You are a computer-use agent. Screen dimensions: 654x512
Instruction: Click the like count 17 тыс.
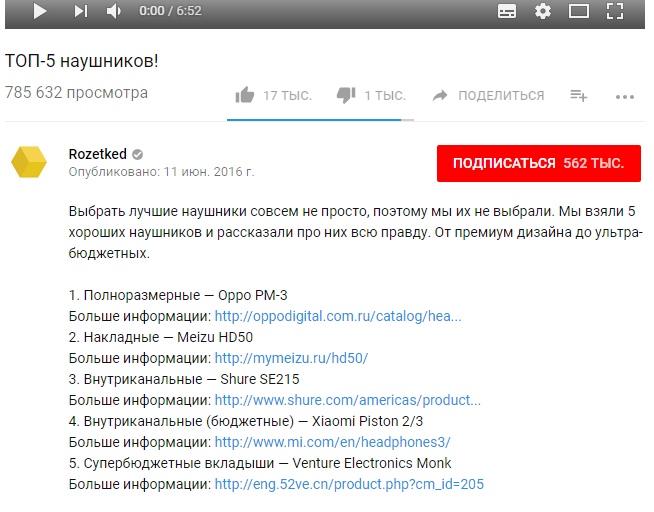click(x=287, y=95)
